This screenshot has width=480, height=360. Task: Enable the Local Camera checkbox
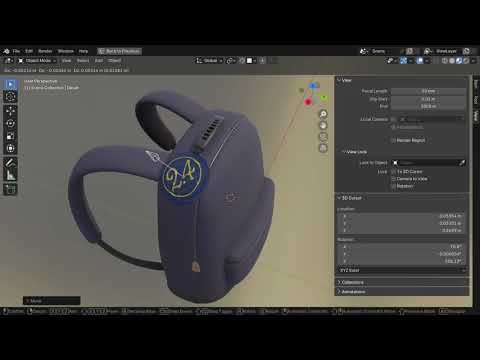point(393,119)
